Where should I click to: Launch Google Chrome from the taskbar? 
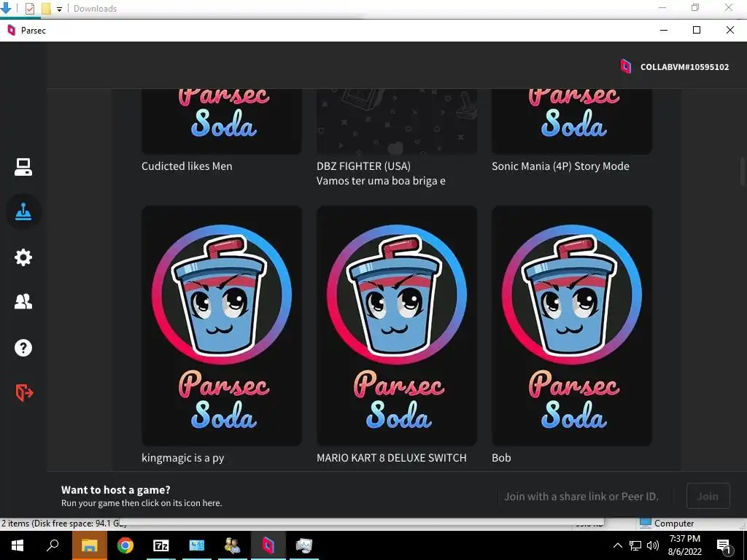[x=125, y=545]
